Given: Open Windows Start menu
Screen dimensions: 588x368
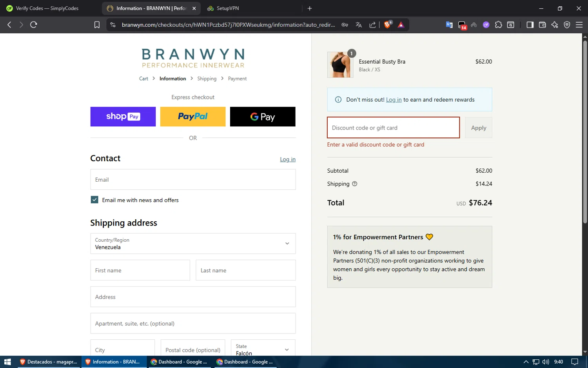Looking at the screenshot, I should [x=7, y=362].
